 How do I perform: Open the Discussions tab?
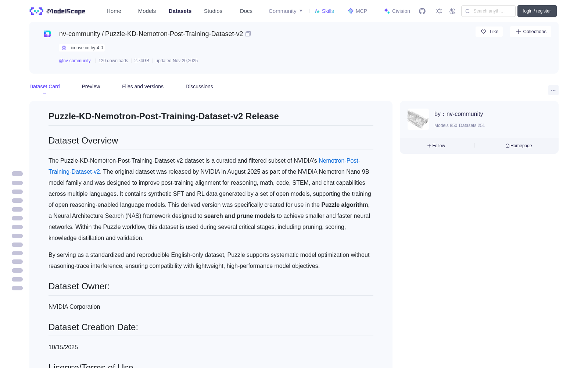click(x=199, y=86)
